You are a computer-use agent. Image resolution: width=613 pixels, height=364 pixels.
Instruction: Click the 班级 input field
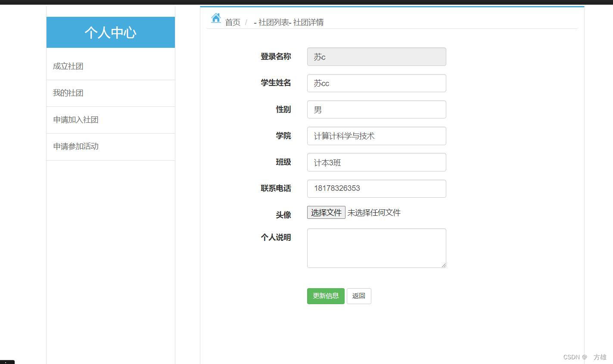click(377, 162)
